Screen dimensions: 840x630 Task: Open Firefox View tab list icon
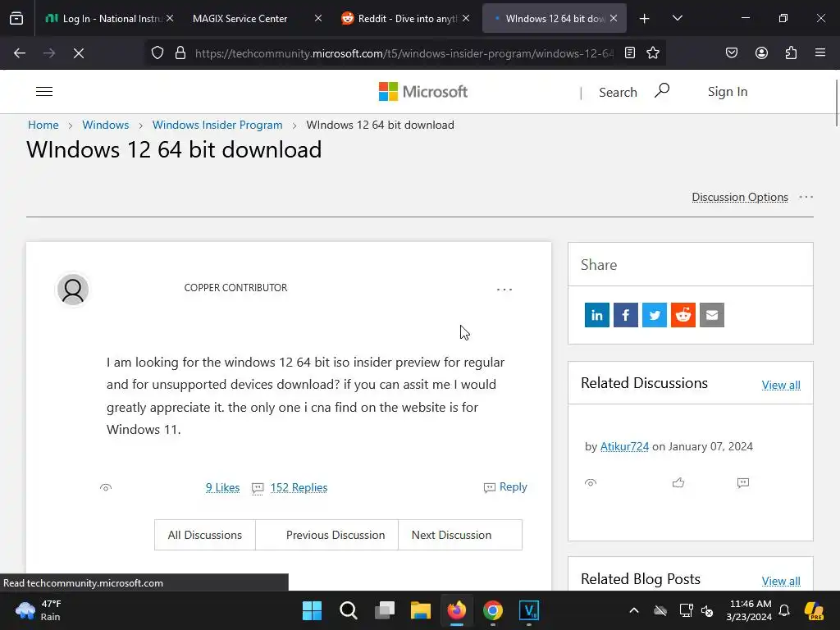pyautogui.click(x=16, y=18)
